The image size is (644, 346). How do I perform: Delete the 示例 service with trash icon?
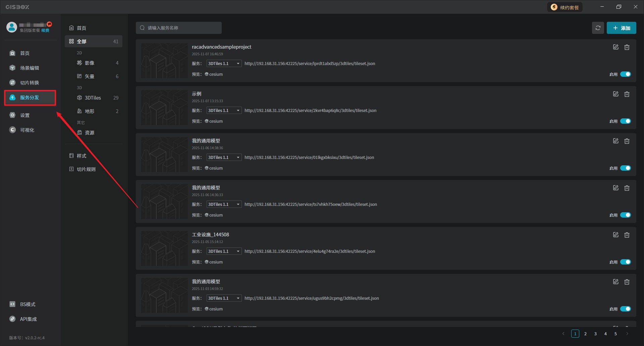pyautogui.click(x=627, y=94)
